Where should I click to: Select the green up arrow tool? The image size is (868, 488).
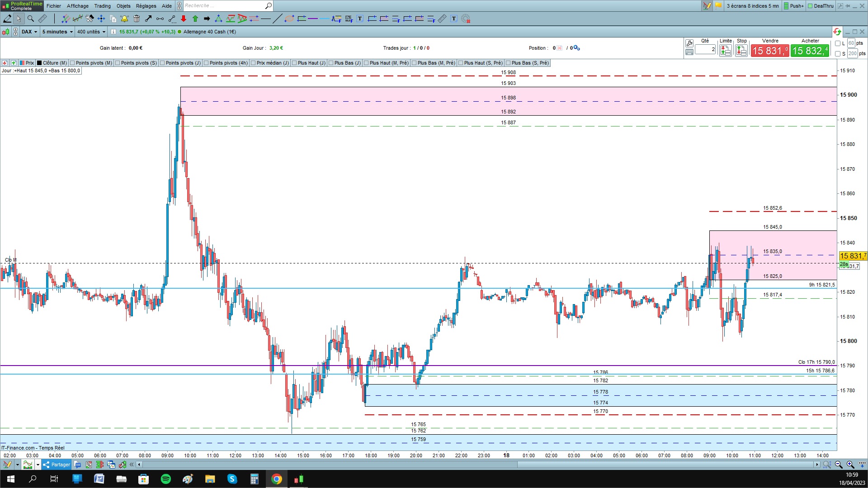point(195,19)
